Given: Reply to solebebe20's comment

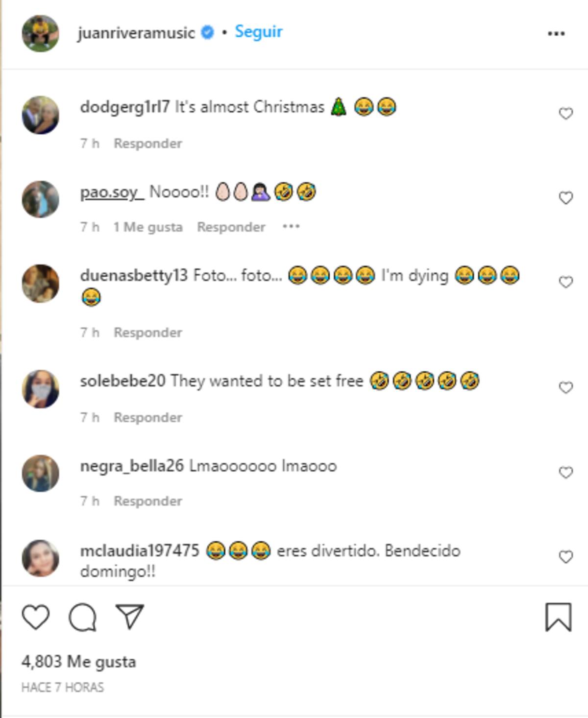Looking at the screenshot, I should [147, 417].
